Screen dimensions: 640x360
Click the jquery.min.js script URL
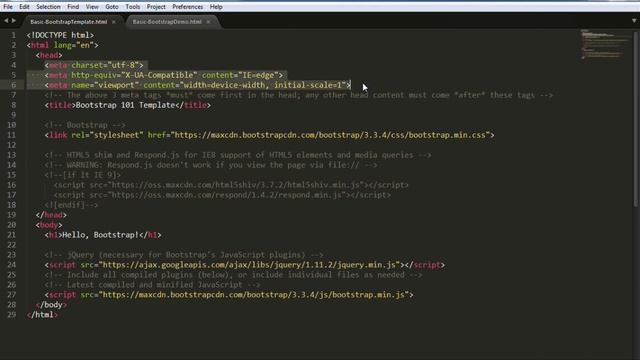(x=249, y=265)
